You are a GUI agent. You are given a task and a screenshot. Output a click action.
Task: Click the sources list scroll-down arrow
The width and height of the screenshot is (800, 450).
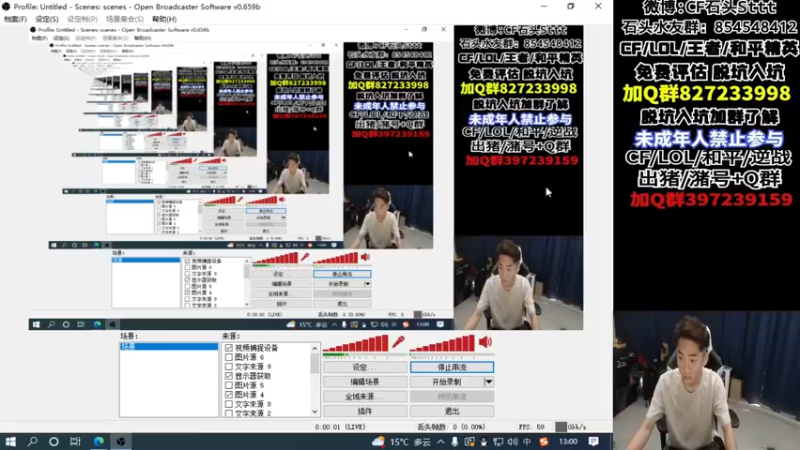[314, 412]
